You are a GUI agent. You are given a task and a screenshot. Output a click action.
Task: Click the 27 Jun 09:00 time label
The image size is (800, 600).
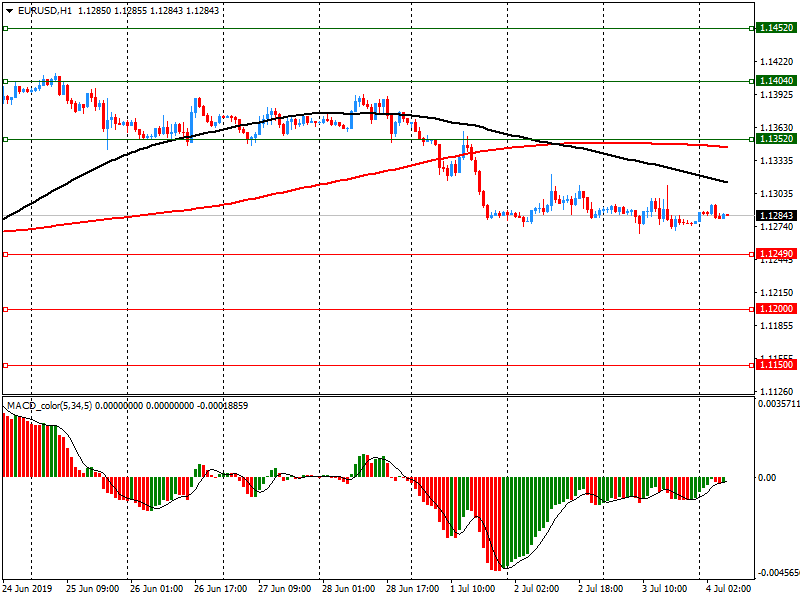tap(284, 588)
